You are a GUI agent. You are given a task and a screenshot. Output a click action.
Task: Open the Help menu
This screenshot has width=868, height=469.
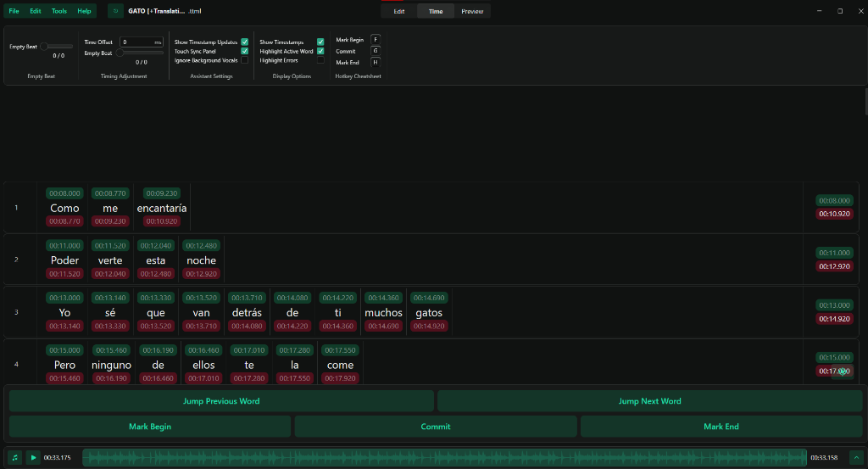pos(84,11)
